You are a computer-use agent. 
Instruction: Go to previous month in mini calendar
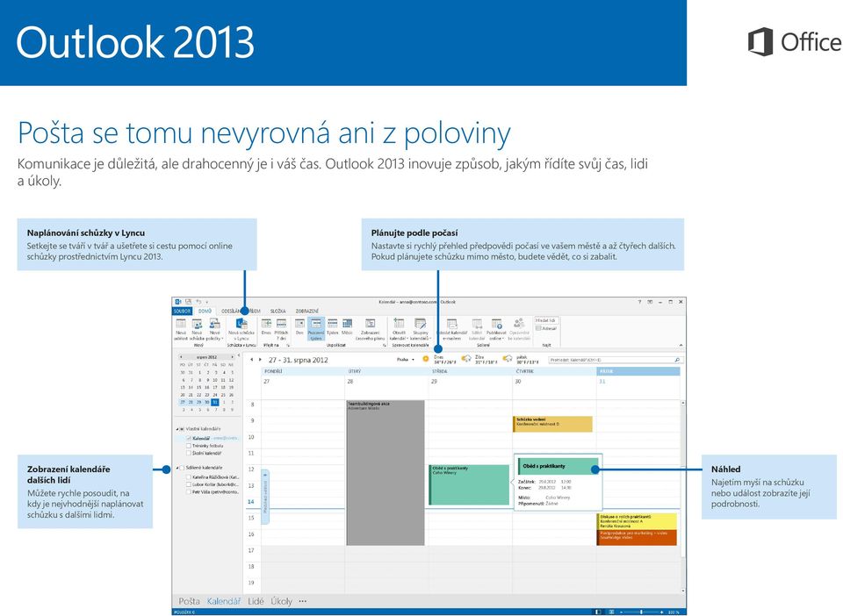click(x=181, y=356)
